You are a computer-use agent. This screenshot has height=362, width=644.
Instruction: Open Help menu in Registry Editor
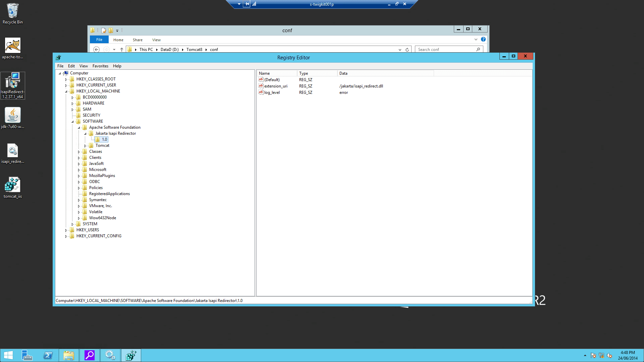coord(117,66)
